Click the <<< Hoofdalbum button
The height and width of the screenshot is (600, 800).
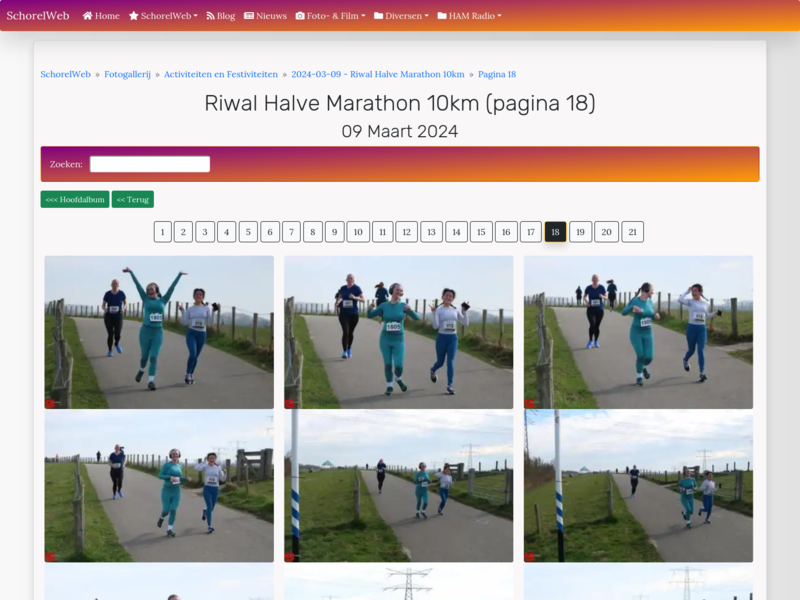pyautogui.click(x=75, y=199)
